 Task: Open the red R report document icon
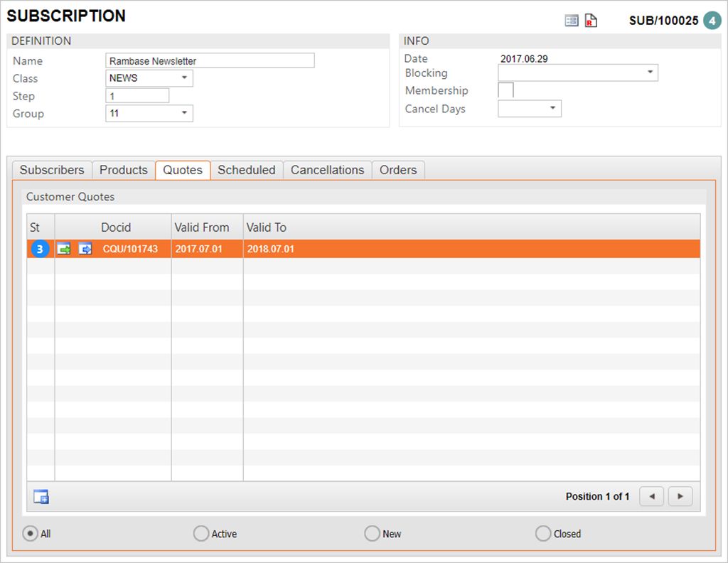[x=591, y=21]
